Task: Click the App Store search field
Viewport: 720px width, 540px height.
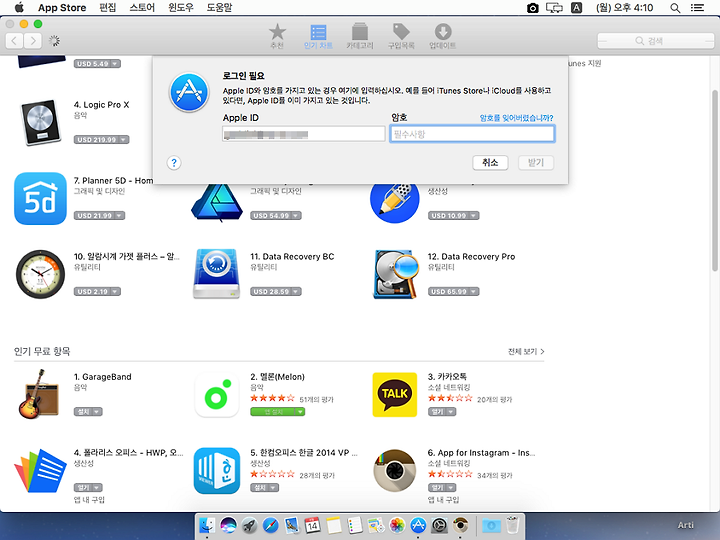Action: pos(656,41)
